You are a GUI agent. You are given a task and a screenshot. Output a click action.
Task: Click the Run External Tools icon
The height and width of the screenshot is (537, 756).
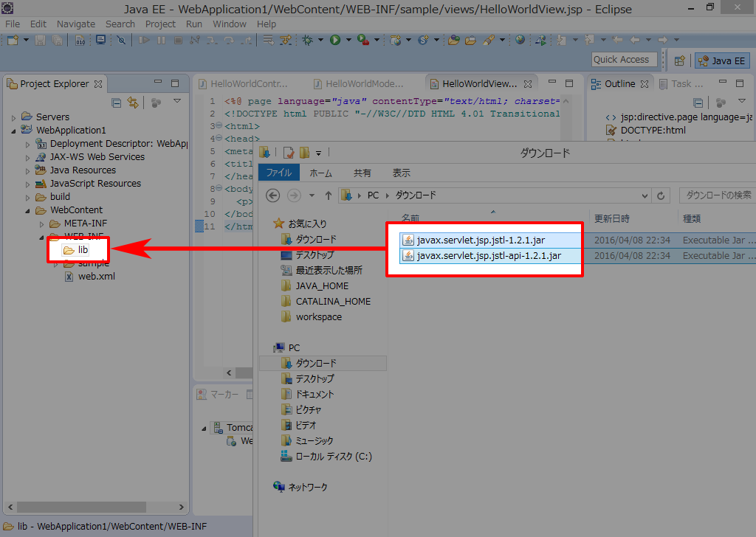363,41
